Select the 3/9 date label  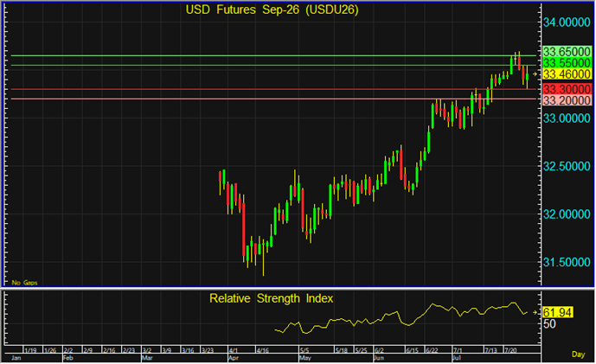[x=166, y=350]
